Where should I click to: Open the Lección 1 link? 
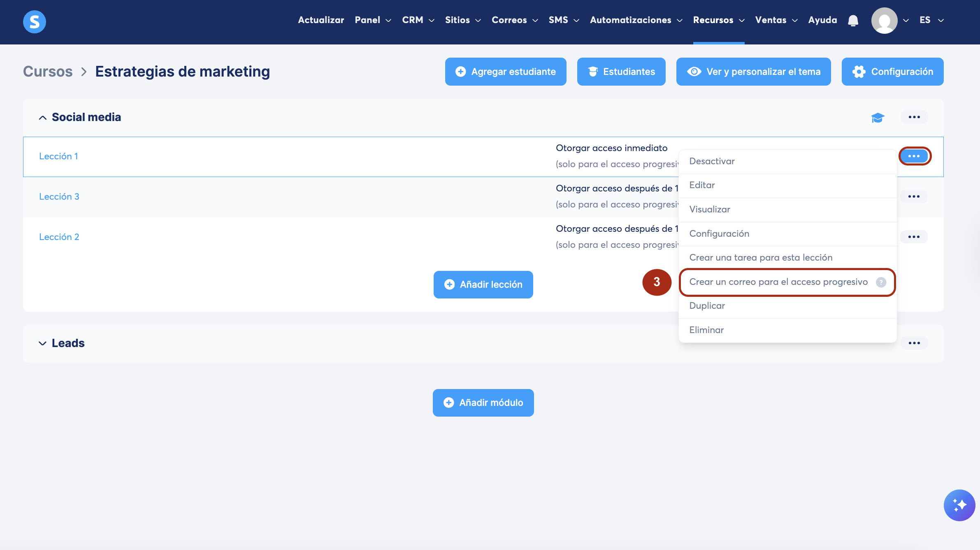click(x=58, y=156)
